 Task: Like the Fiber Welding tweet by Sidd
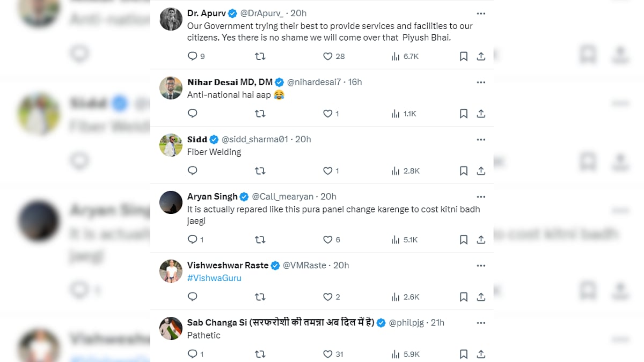pos(328,171)
